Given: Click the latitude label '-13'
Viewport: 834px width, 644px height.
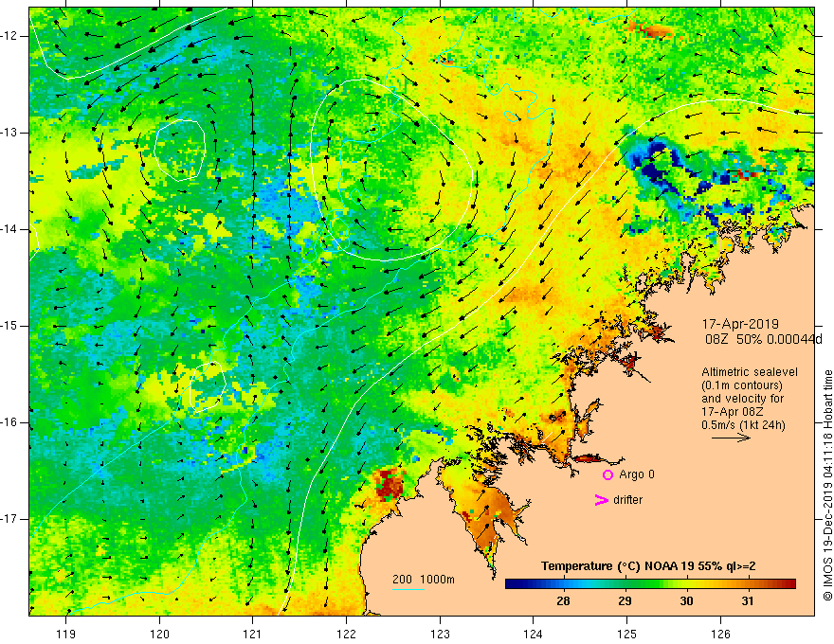Looking at the screenshot, I should pyautogui.click(x=10, y=133).
